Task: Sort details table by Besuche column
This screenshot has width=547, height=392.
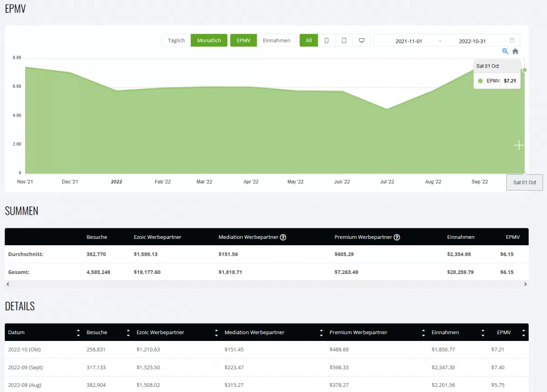Action: 128,333
